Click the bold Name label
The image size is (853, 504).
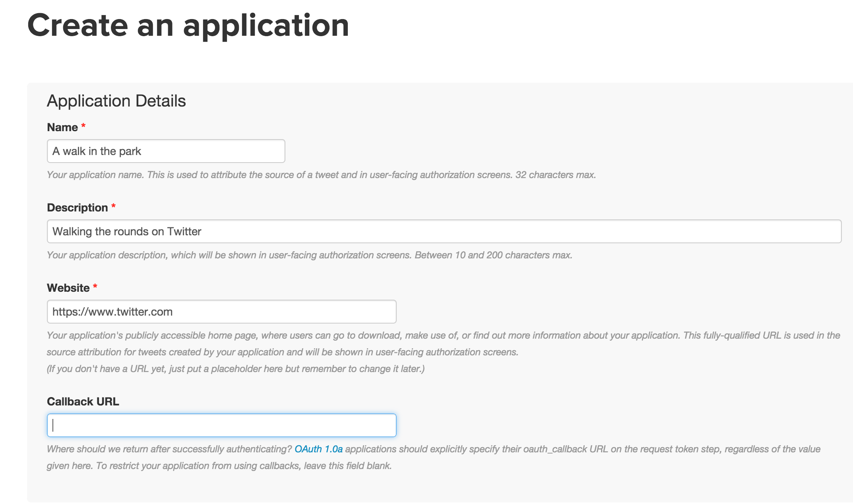[62, 127]
